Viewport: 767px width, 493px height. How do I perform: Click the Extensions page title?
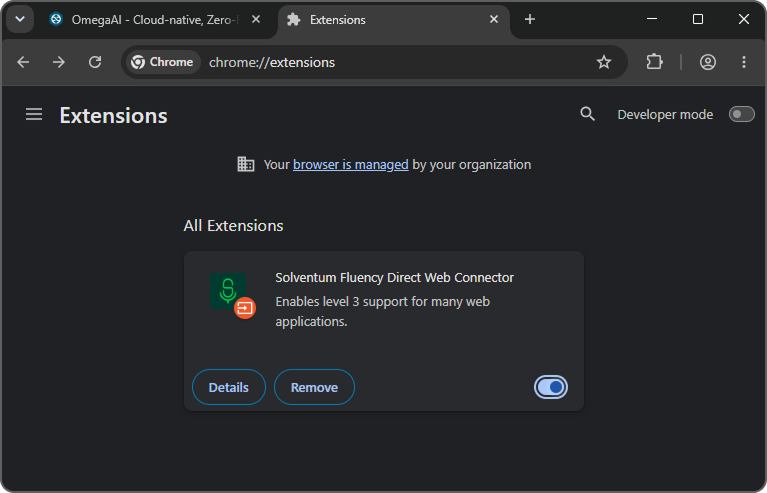(x=113, y=116)
